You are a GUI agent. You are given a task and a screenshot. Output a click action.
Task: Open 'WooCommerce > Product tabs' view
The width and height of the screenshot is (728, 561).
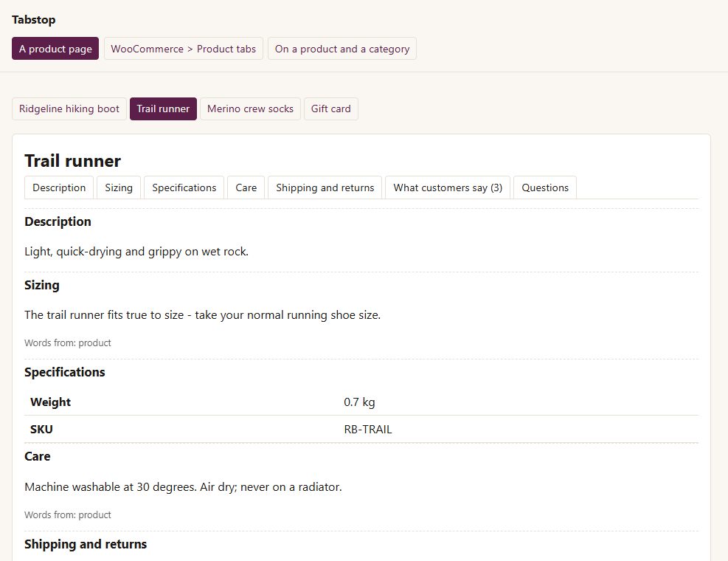(184, 49)
